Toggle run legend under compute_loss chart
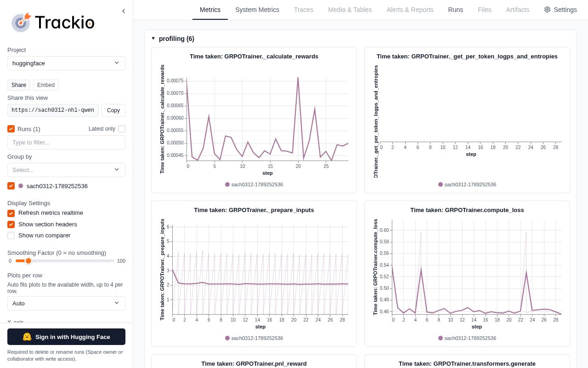The height and width of the screenshot is (368, 588). pyautogui.click(x=467, y=338)
